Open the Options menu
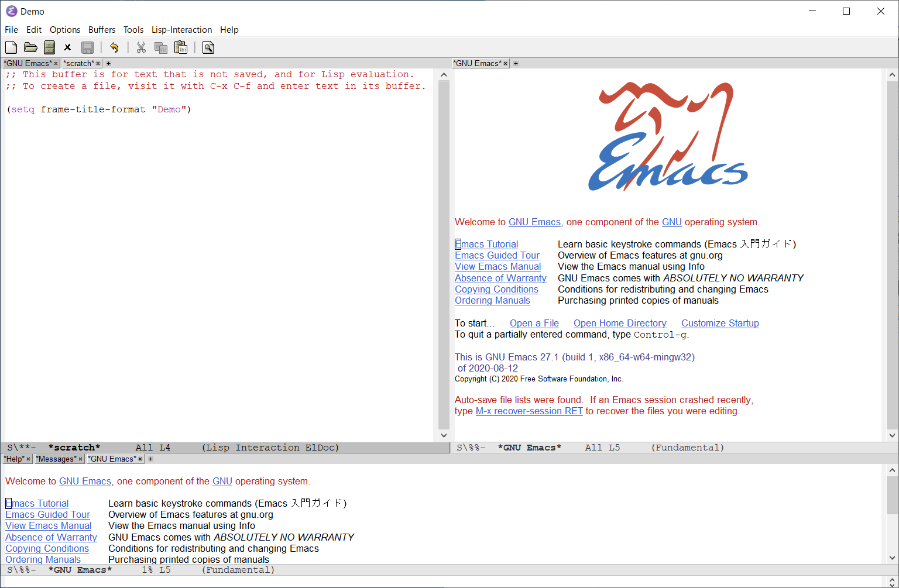 point(65,30)
